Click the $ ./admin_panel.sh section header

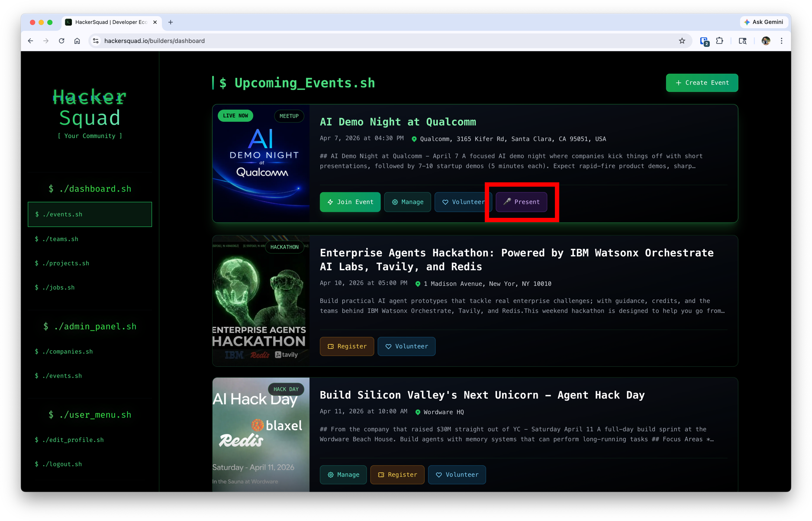tap(90, 327)
